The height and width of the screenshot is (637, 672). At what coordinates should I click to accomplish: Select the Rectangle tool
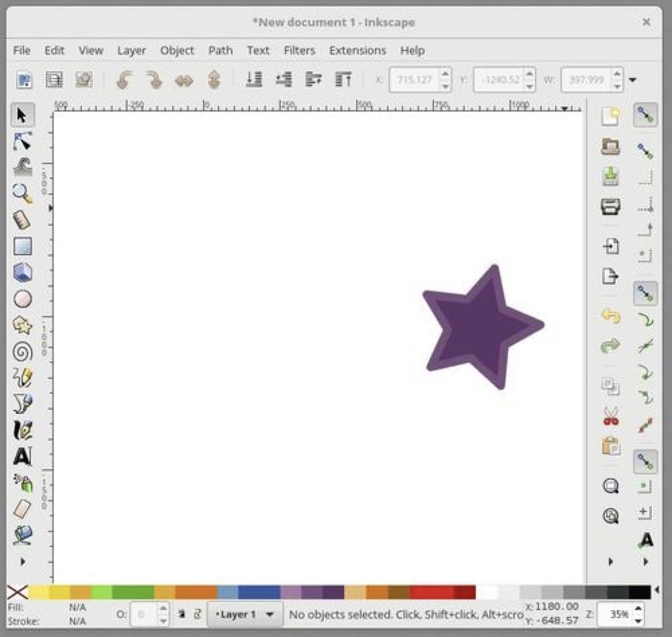[x=22, y=247]
